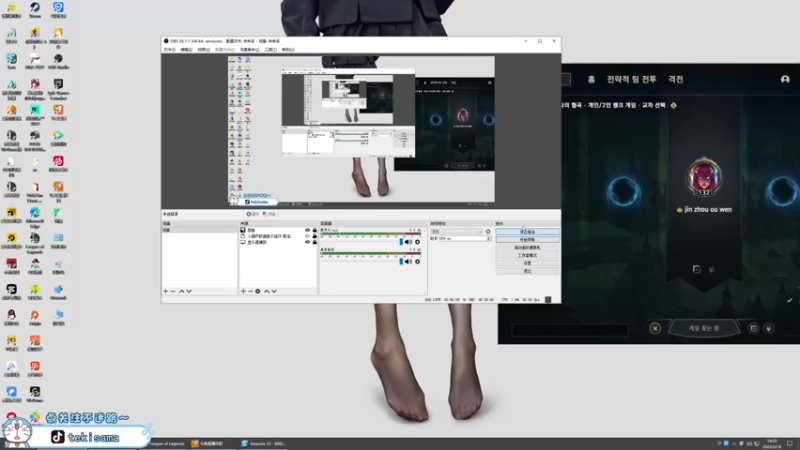Cancel matchmaking with the X icon in League client
Image resolution: width=800 pixels, height=450 pixels.
[x=655, y=328]
